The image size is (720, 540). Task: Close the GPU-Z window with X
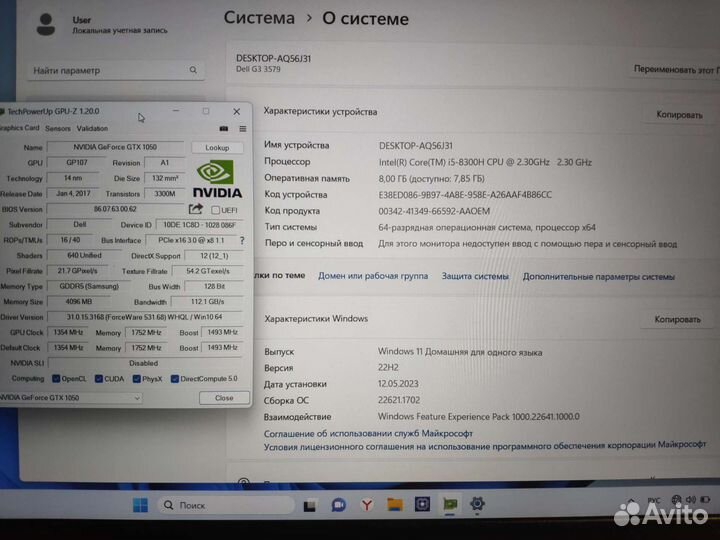pyautogui.click(x=236, y=112)
